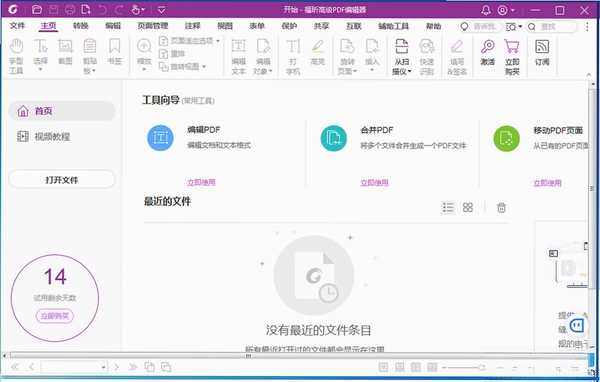
Task: Click the Select (选择) tool icon
Action: click(41, 47)
